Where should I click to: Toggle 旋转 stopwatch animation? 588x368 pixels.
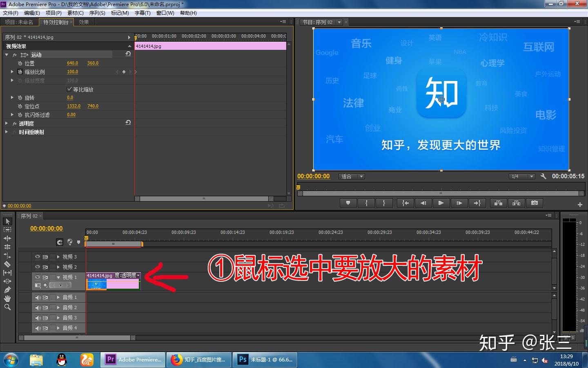[20, 98]
